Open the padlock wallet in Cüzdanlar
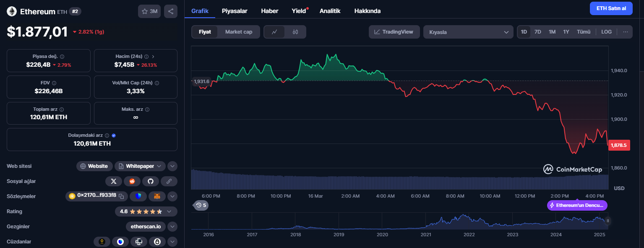This screenshot has width=644, height=248. pyautogui.click(x=157, y=242)
